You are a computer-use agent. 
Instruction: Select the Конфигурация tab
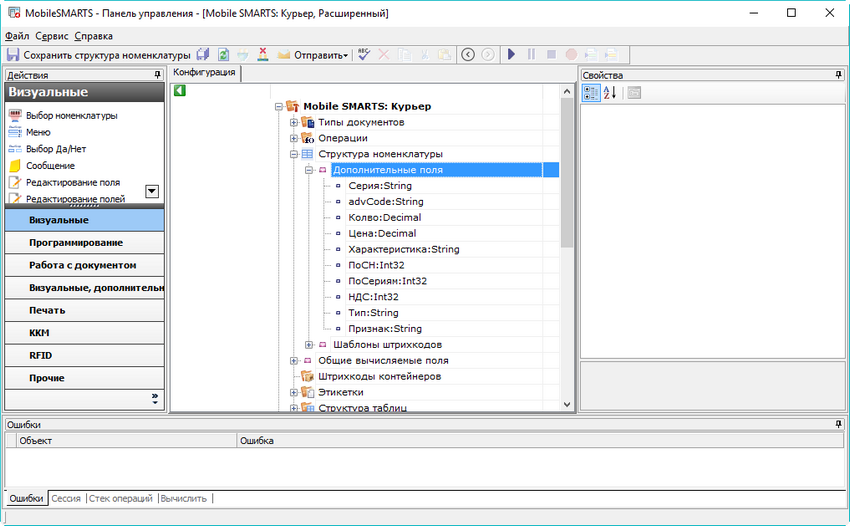pyautogui.click(x=204, y=73)
